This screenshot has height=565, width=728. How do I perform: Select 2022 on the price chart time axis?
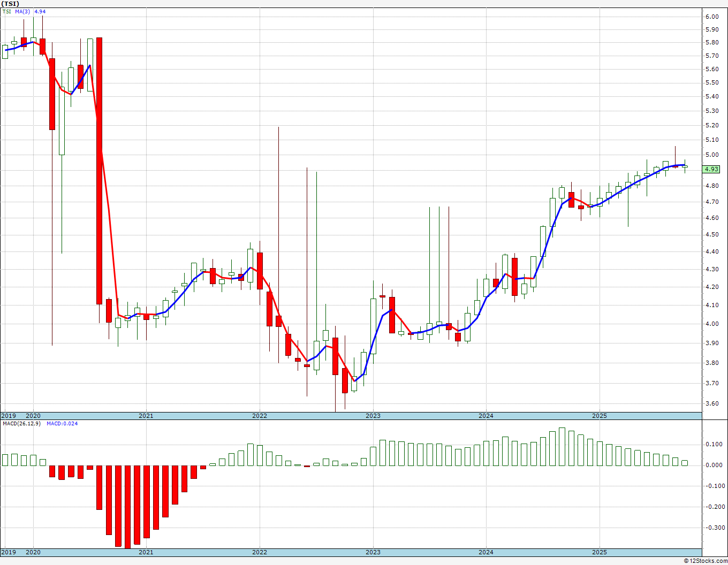[x=260, y=416]
